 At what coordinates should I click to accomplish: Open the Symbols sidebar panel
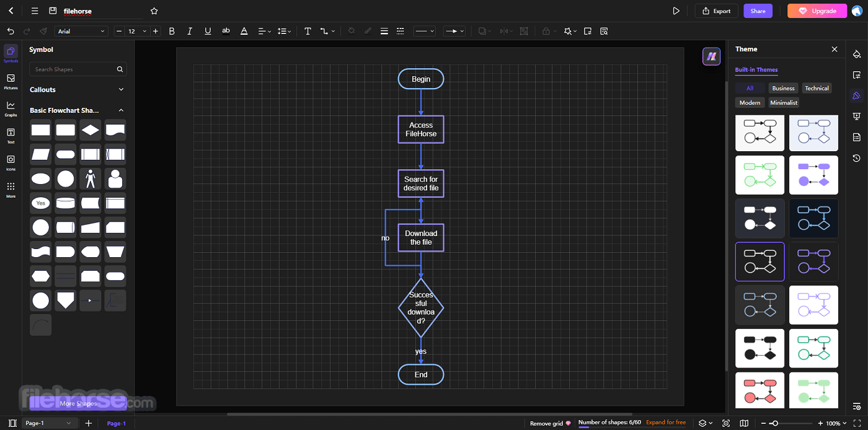point(11,54)
